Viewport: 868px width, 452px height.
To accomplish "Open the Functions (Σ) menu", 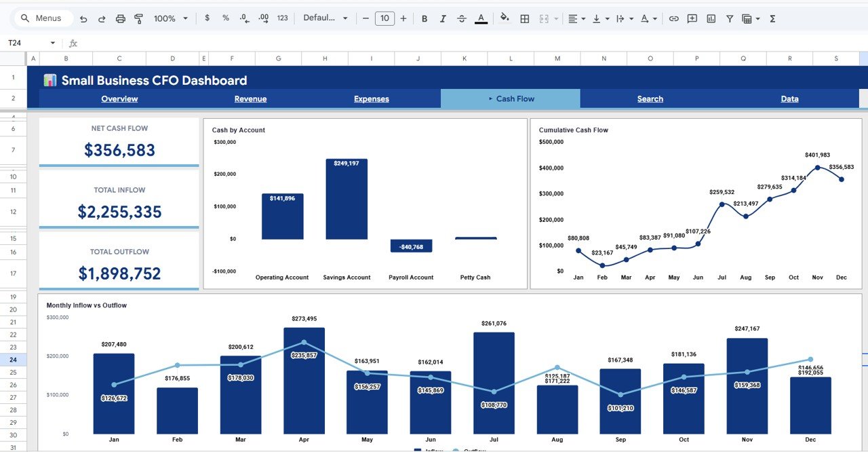I will click(x=772, y=18).
